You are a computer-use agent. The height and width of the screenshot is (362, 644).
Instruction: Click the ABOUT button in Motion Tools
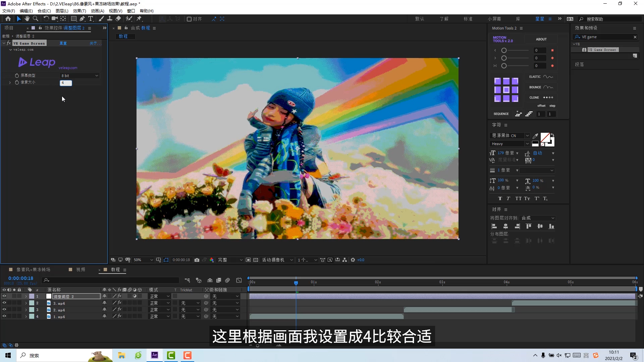tap(541, 39)
